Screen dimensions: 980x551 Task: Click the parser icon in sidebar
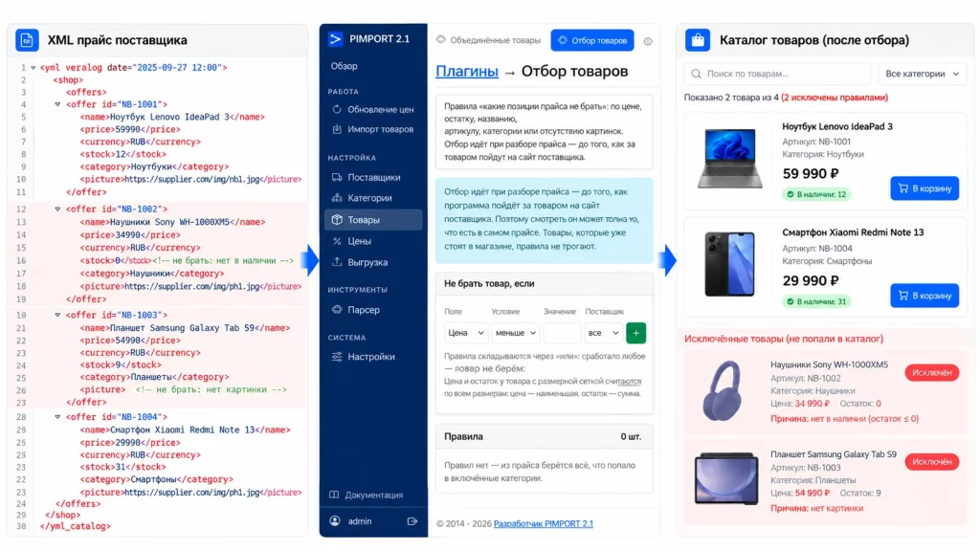click(337, 310)
